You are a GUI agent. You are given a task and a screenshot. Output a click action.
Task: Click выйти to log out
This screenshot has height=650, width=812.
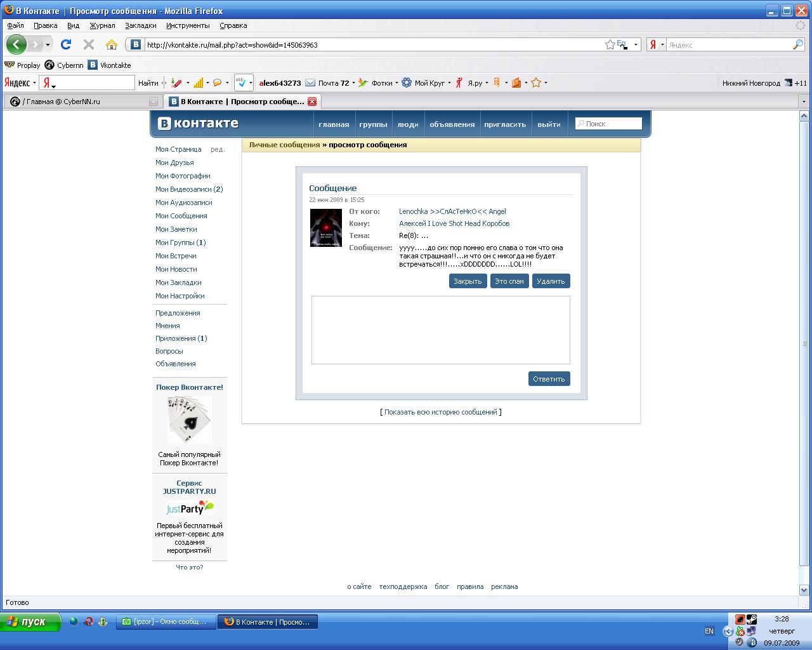pyautogui.click(x=549, y=124)
